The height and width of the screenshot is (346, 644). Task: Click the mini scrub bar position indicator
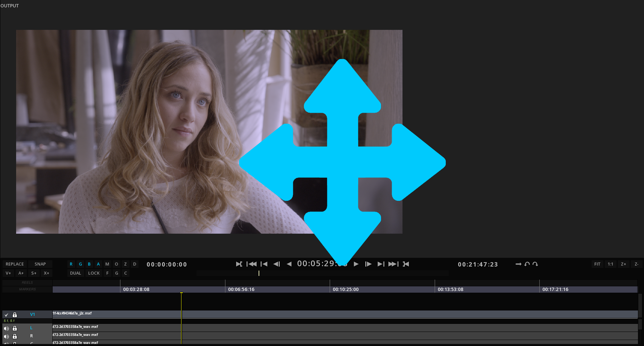coord(259,273)
